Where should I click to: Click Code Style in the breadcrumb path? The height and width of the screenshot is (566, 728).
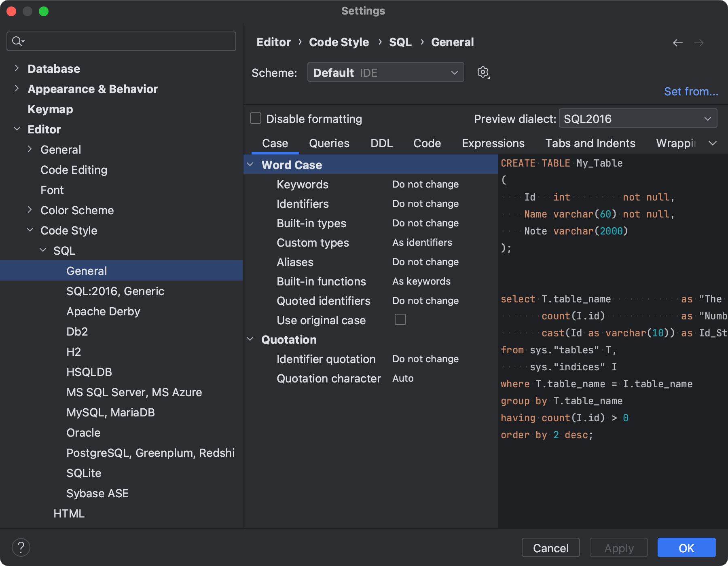(339, 42)
